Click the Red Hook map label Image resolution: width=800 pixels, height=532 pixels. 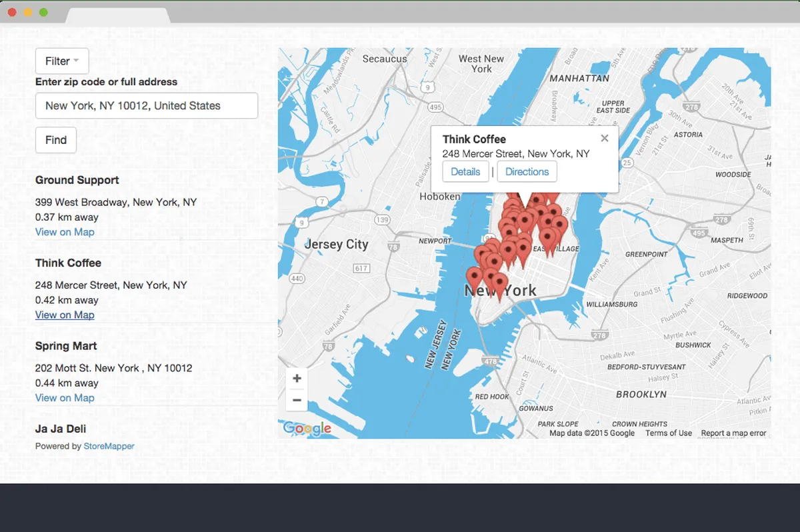492,397
